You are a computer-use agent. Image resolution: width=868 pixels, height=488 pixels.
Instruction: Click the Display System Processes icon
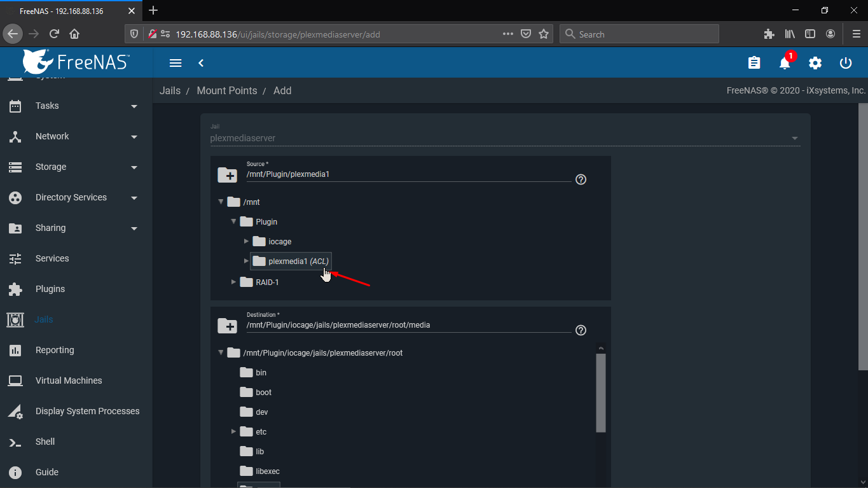click(15, 411)
